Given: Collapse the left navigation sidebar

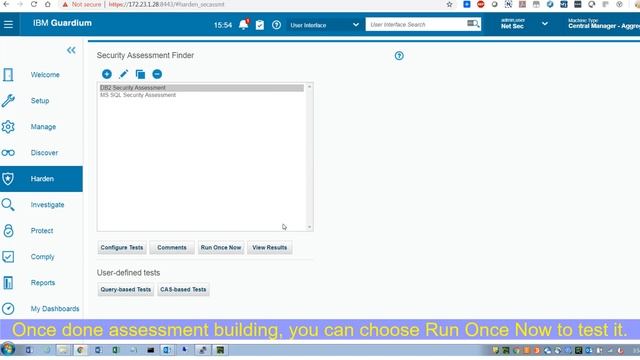Looking at the screenshot, I should coord(71,50).
